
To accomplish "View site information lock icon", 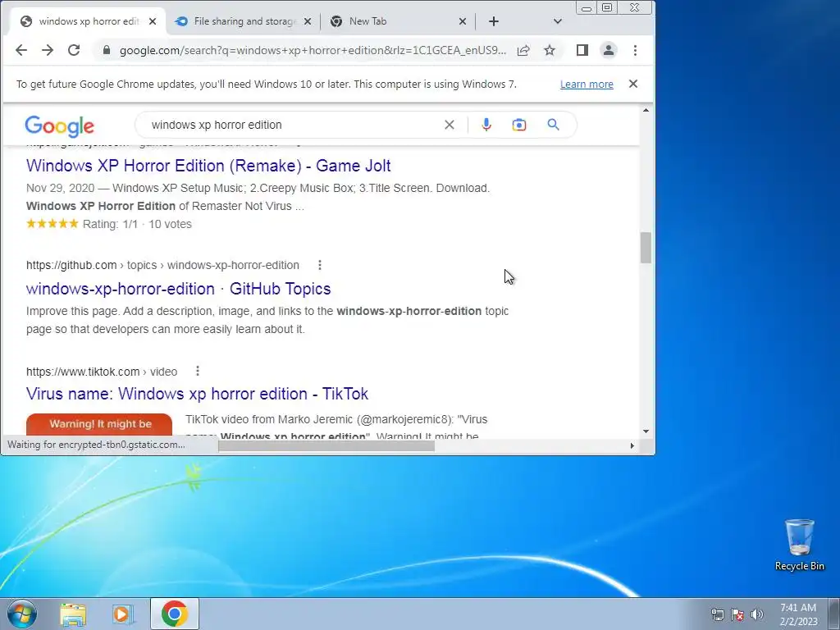I will (107, 50).
